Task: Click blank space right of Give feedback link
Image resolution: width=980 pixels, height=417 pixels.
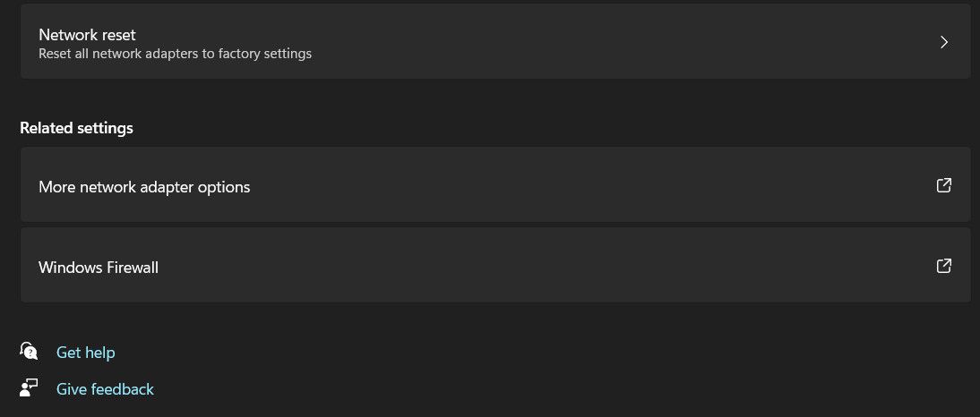Action: point(448,389)
